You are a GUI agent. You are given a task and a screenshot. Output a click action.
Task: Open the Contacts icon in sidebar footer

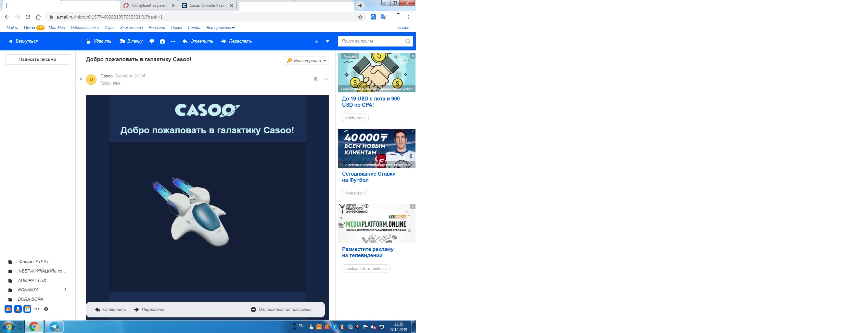(18, 309)
